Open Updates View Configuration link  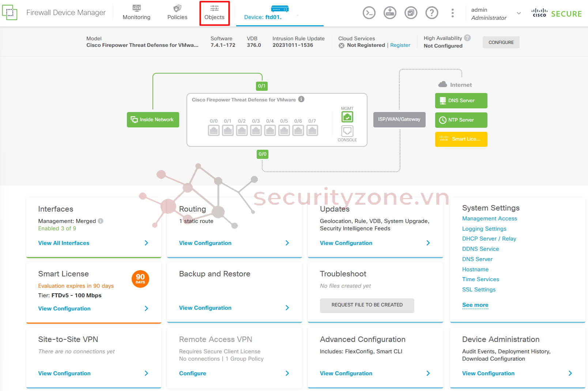(x=346, y=243)
